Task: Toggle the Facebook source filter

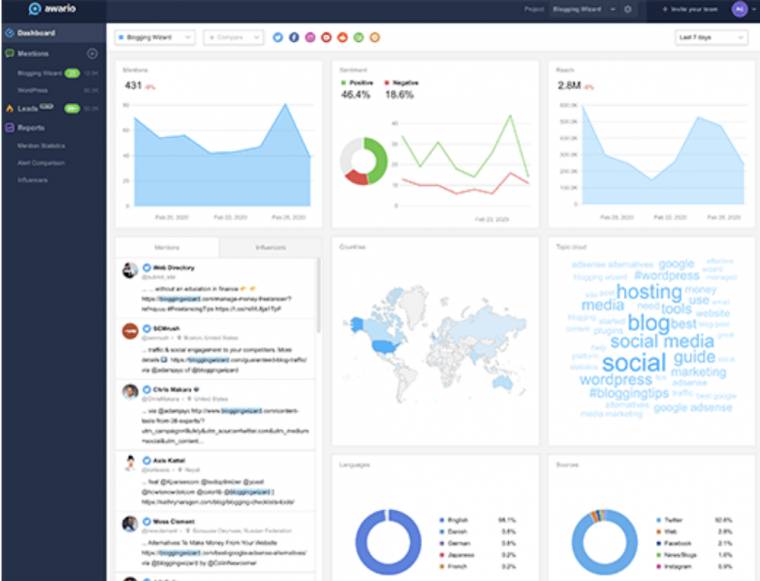Action: click(294, 37)
